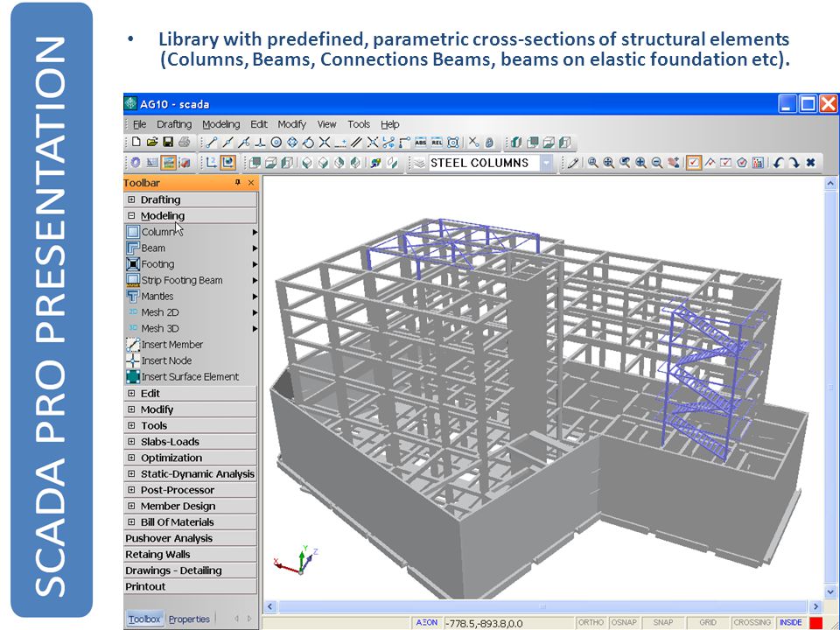Switch to the Toolbox tab
This screenshot has height=630, width=840.
pyautogui.click(x=144, y=619)
